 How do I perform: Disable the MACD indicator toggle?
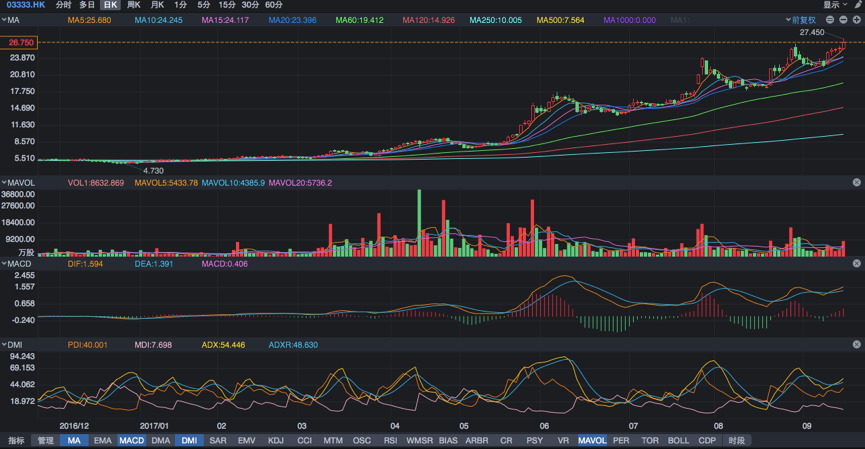pos(131,441)
